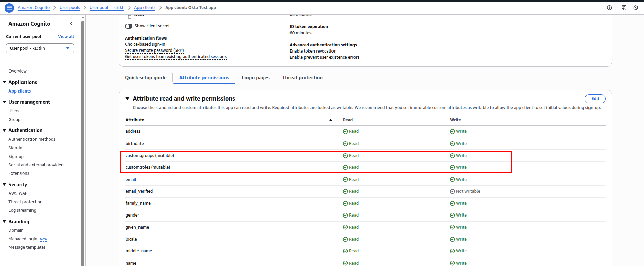Select the custom:roles (mutable) attribute text
The width and height of the screenshot is (644, 266).
point(148,167)
